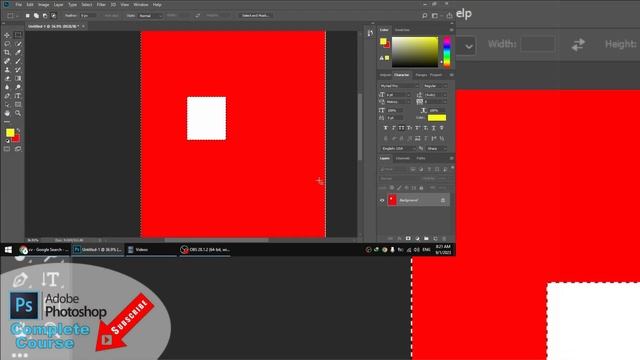Open the workspace switcher icon
Viewport: 640px width, 360px height.
coord(435,16)
